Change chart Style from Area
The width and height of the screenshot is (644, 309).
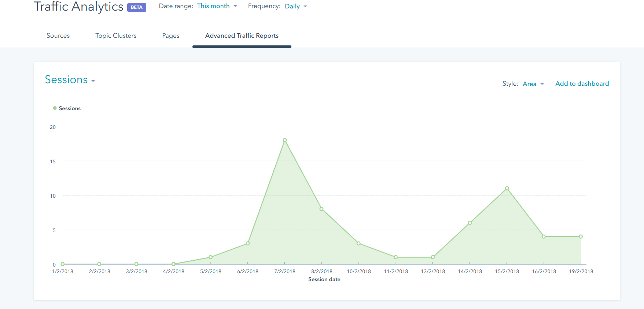(x=533, y=84)
